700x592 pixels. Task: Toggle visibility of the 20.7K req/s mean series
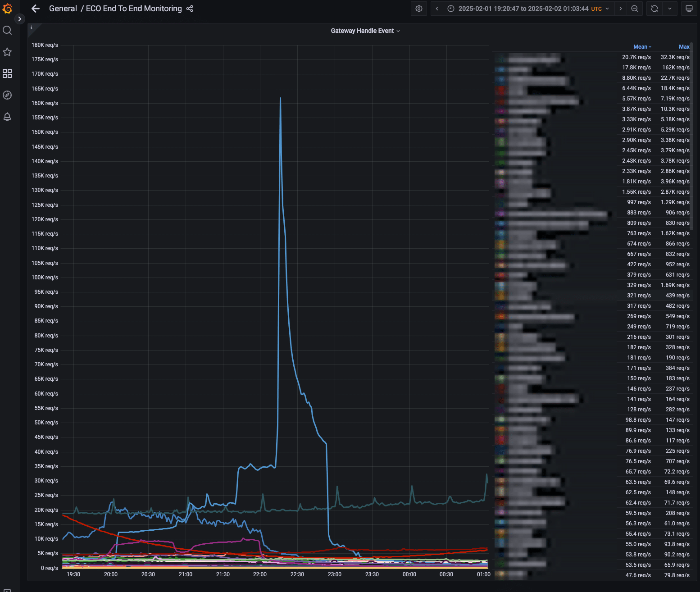[x=534, y=58]
